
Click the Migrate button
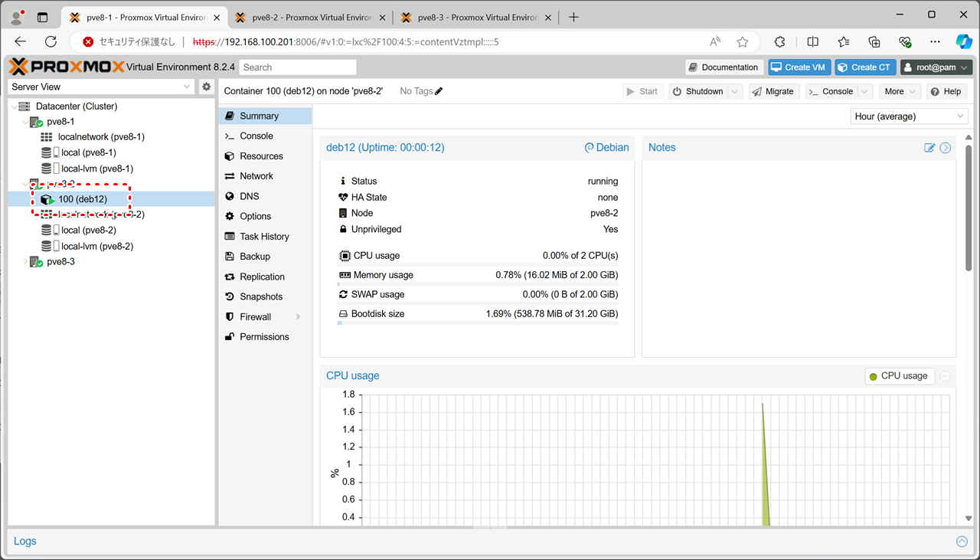tap(773, 91)
